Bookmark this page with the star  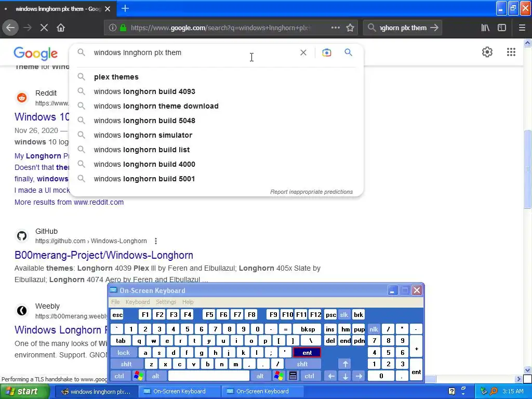(x=350, y=28)
